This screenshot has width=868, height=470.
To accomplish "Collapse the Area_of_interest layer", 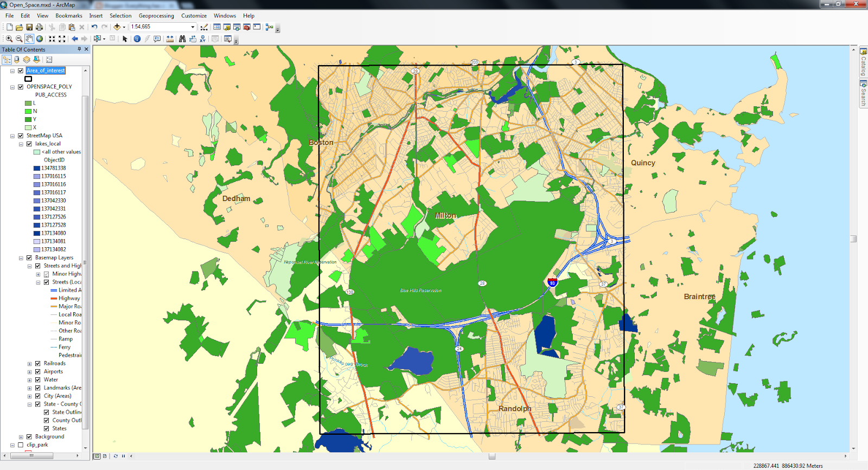I will (x=12, y=70).
